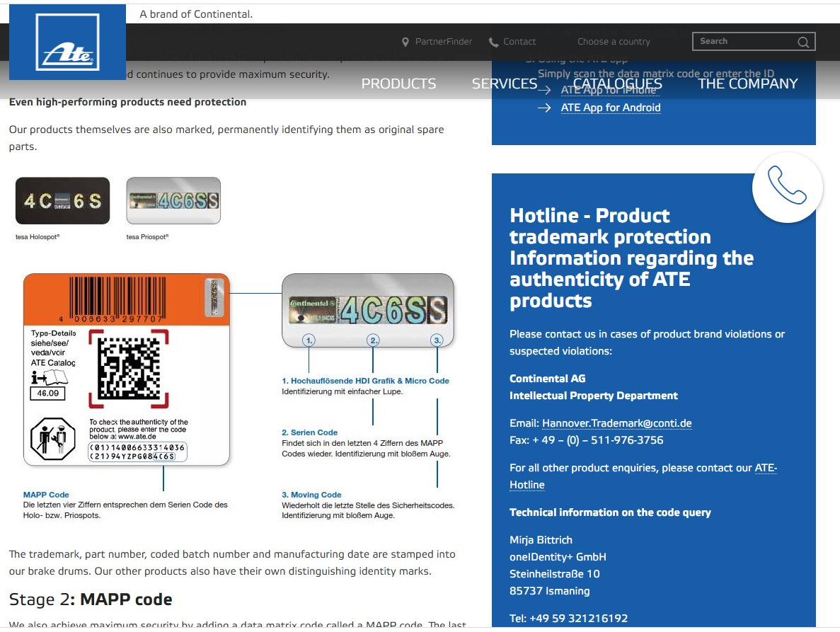Click '85737 Ismaning' text
The height and width of the screenshot is (632, 840).
pos(550,591)
